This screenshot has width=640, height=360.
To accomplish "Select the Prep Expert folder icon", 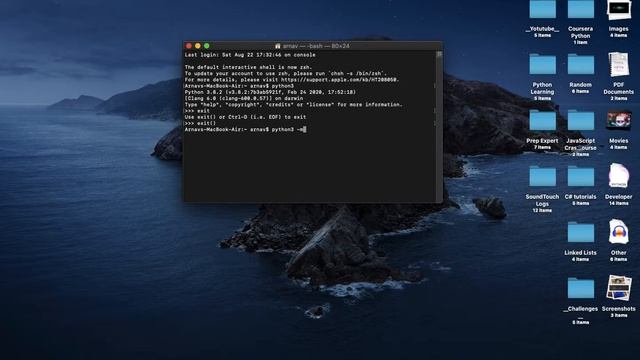I will (x=542, y=120).
